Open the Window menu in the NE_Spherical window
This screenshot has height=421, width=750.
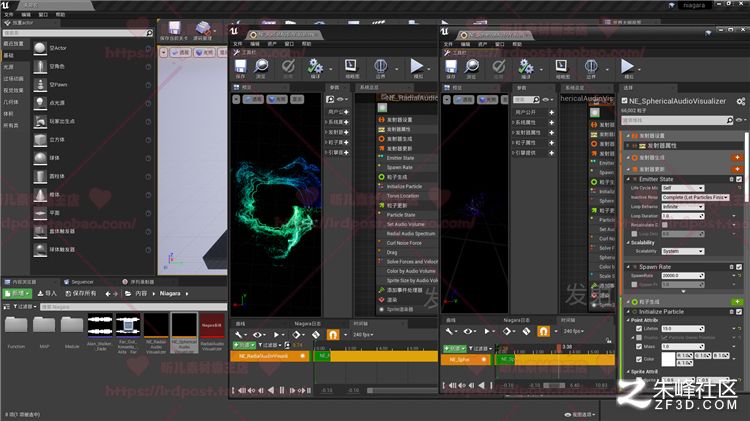[x=500, y=44]
